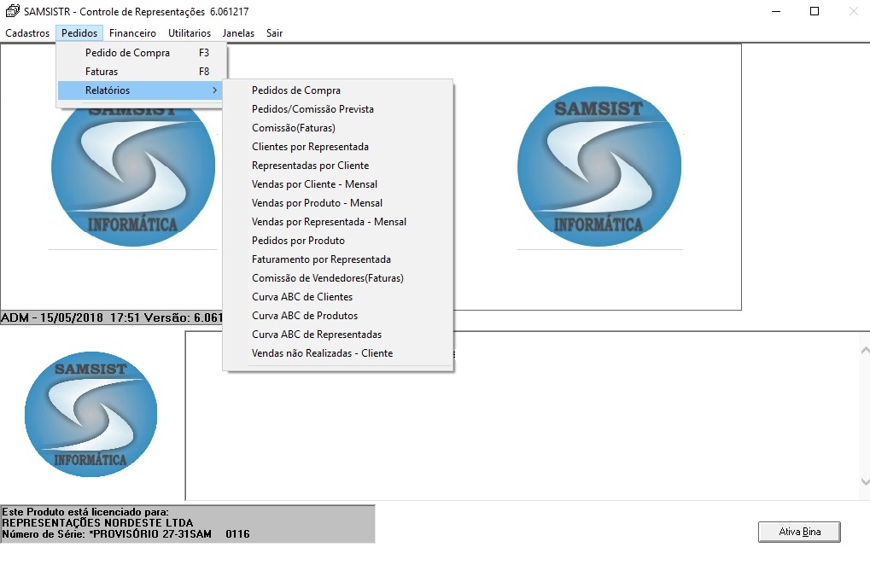This screenshot has height=588, width=870.
Task: Click the scrollbar up arrow
Action: click(865, 351)
